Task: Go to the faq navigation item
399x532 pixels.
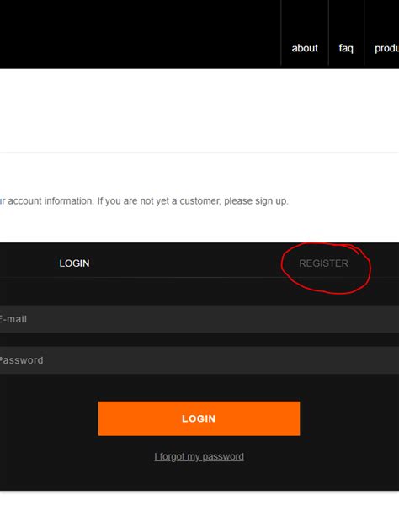Action: point(346,48)
